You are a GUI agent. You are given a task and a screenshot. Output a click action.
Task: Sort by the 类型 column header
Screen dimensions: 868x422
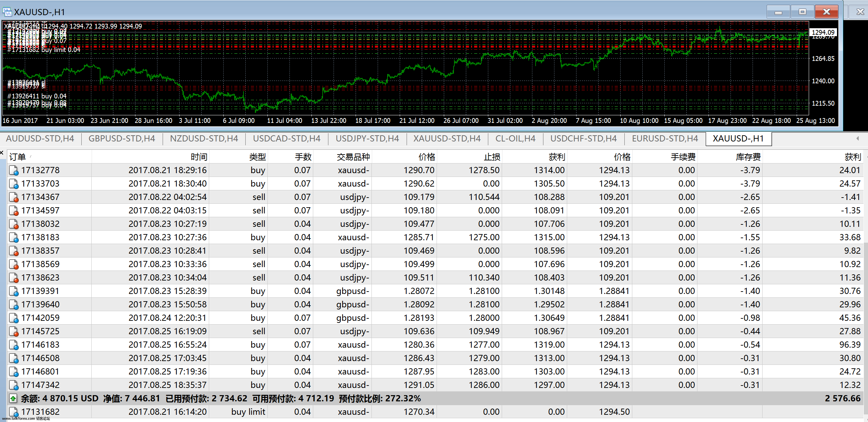(238, 157)
